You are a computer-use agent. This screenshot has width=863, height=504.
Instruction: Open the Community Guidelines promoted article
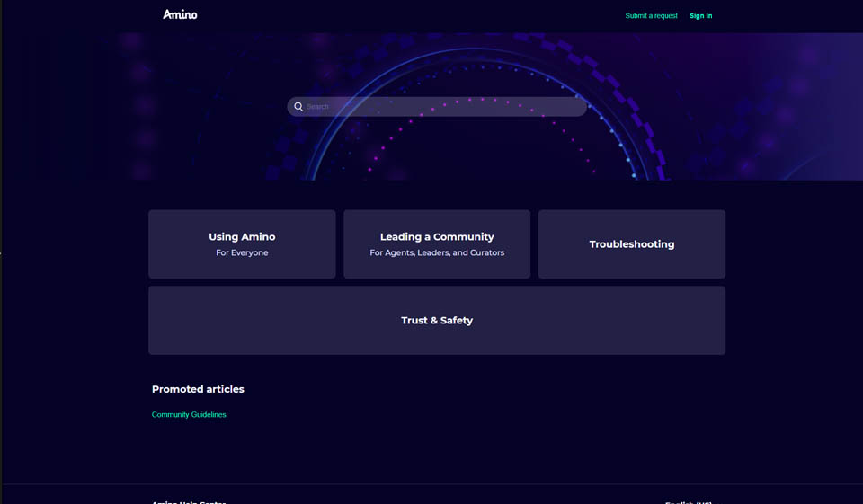click(x=189, y=414)
